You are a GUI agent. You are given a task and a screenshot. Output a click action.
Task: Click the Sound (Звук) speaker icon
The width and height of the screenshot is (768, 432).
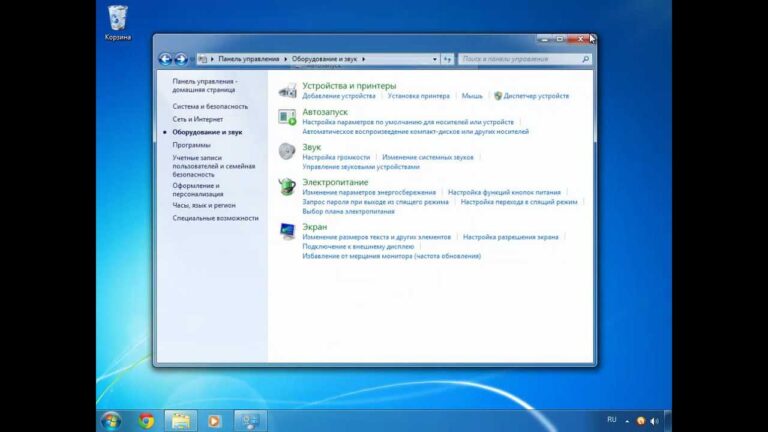tap(287, 151)
